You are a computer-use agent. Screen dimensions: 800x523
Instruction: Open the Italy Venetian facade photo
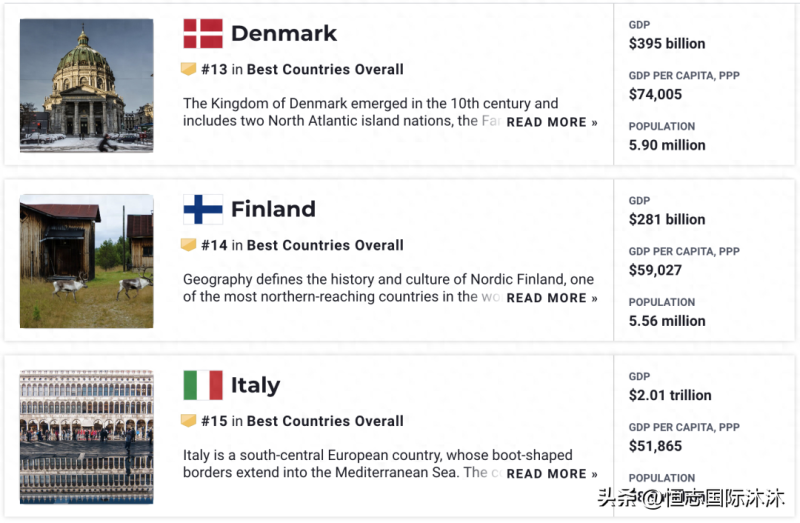pos(87,436)
